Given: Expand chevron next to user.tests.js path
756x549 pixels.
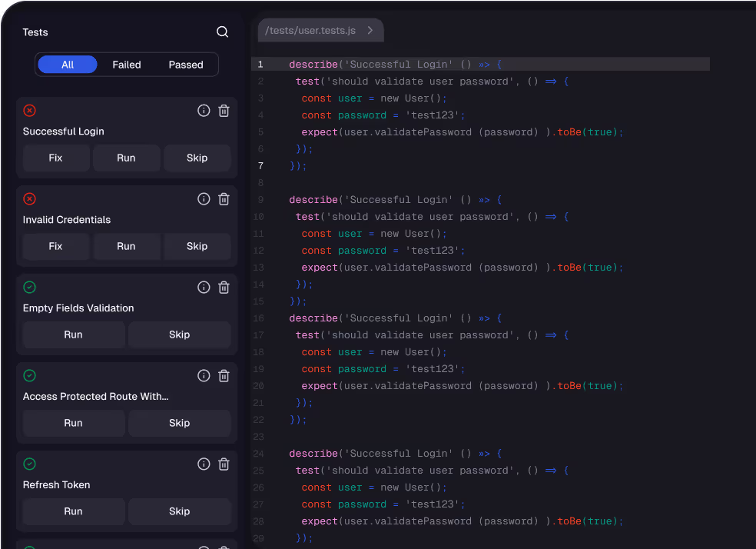Looking at the screenshot, I should tap(370, 31).
